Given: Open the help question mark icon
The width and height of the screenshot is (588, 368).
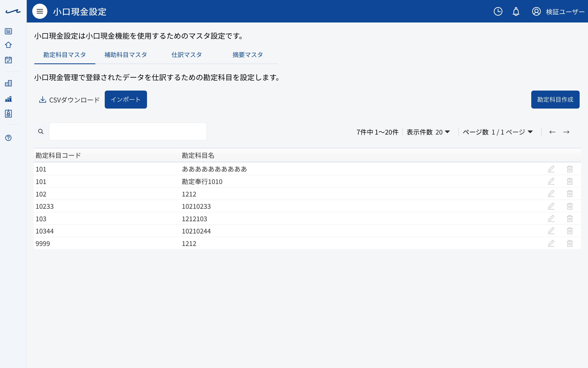Looking at the screenshot, I should pyautogui.click(x=9, y=138).
